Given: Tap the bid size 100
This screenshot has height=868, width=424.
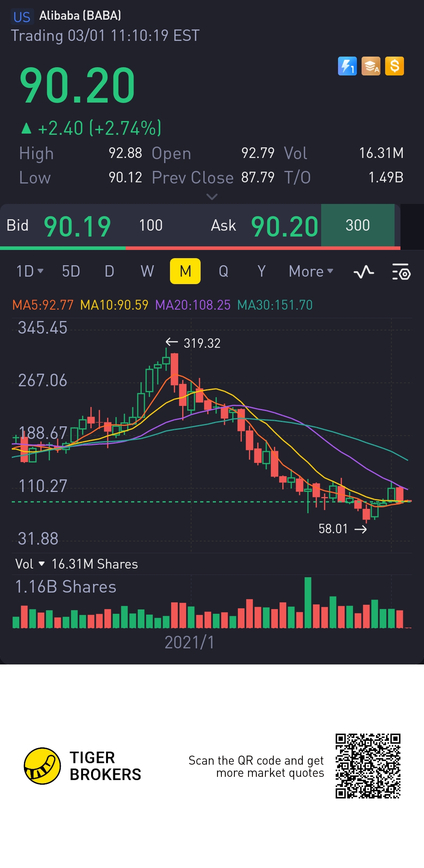Looking at the screenshot, I should click(x=151, y=225).
